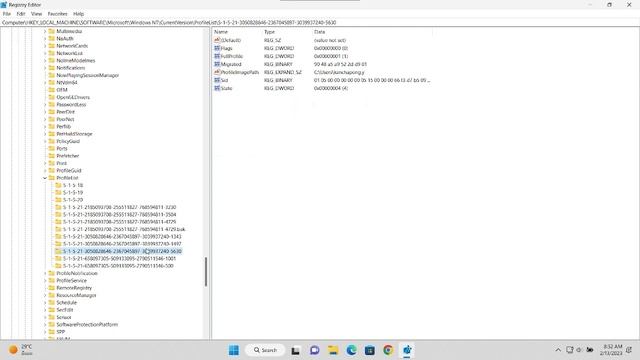Select the SID key ending in 4729.bak
The width and height of the screenshot is (640, 360).
point(124,229)
